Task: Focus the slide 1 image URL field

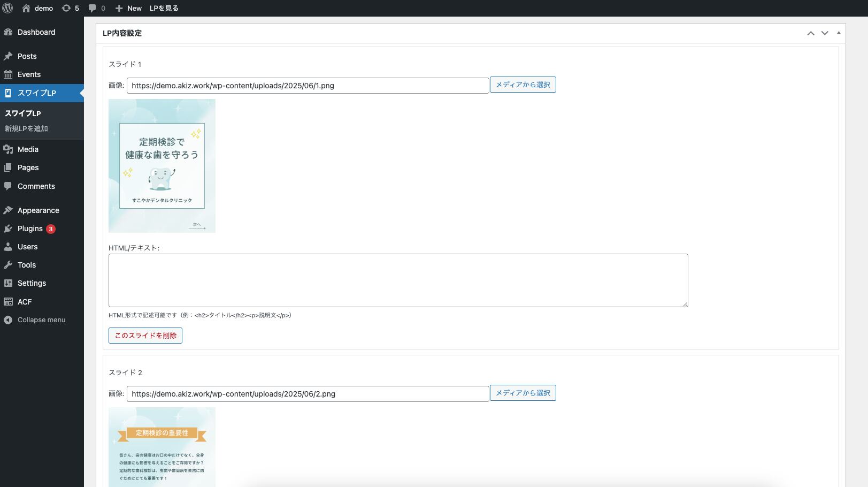Action: click(x=308, y=86)
